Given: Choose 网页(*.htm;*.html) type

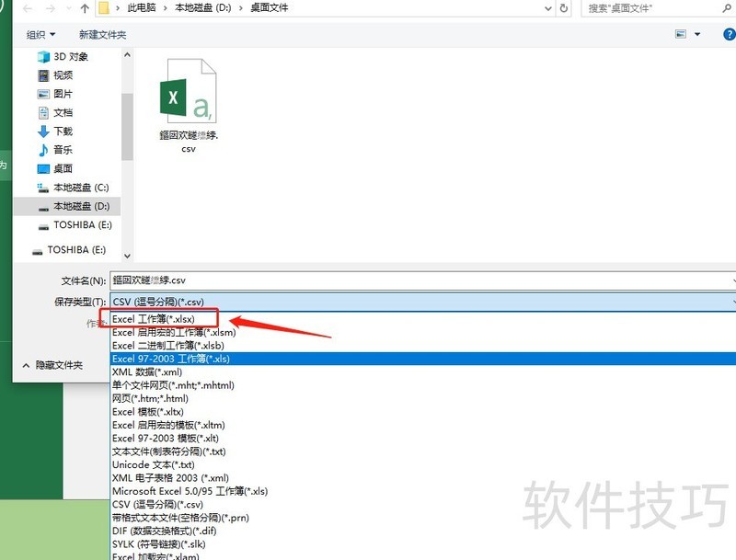Looking at the screenshot, I should coord(423,399).
